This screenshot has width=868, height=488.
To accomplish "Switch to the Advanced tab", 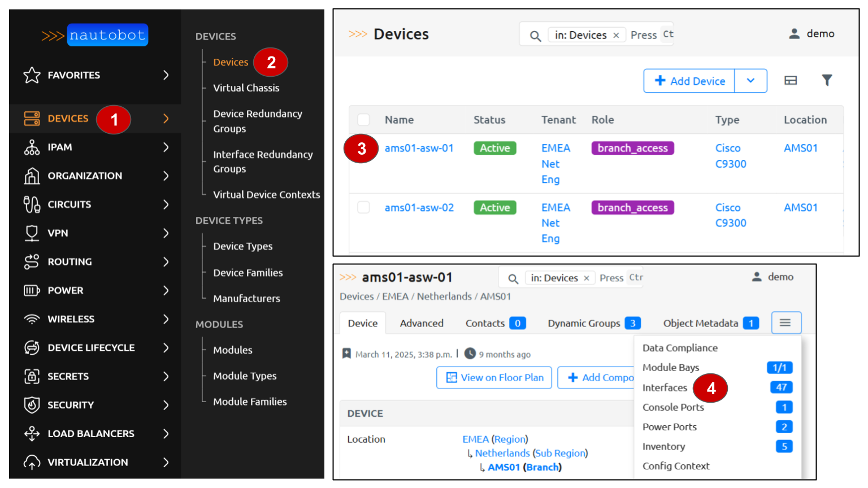I will tap(422, 323).
